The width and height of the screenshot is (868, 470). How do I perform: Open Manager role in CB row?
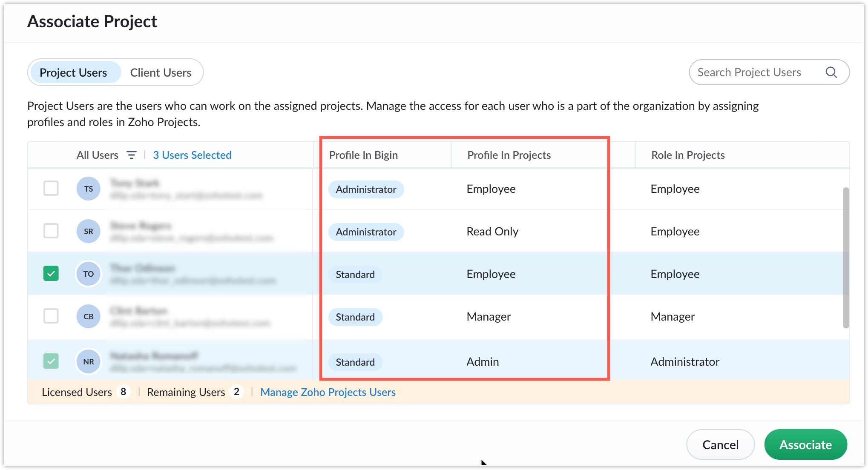[x=673, y=316]
